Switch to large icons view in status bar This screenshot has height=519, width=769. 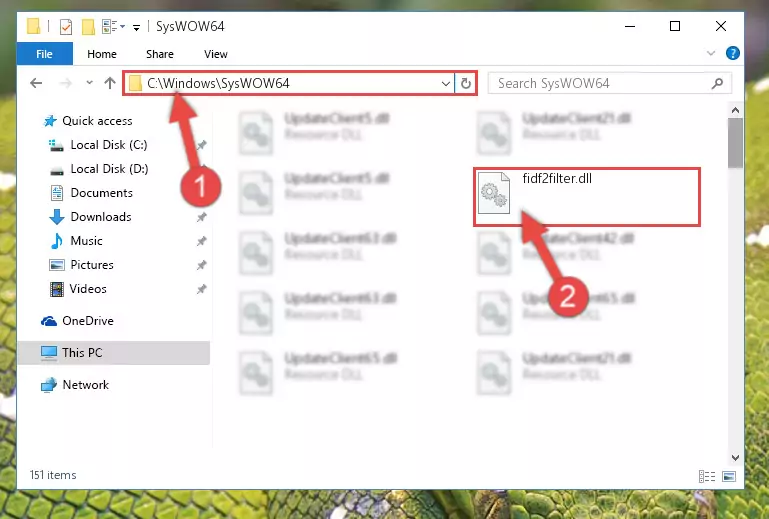pyautogui.click(x=729, y=476)
